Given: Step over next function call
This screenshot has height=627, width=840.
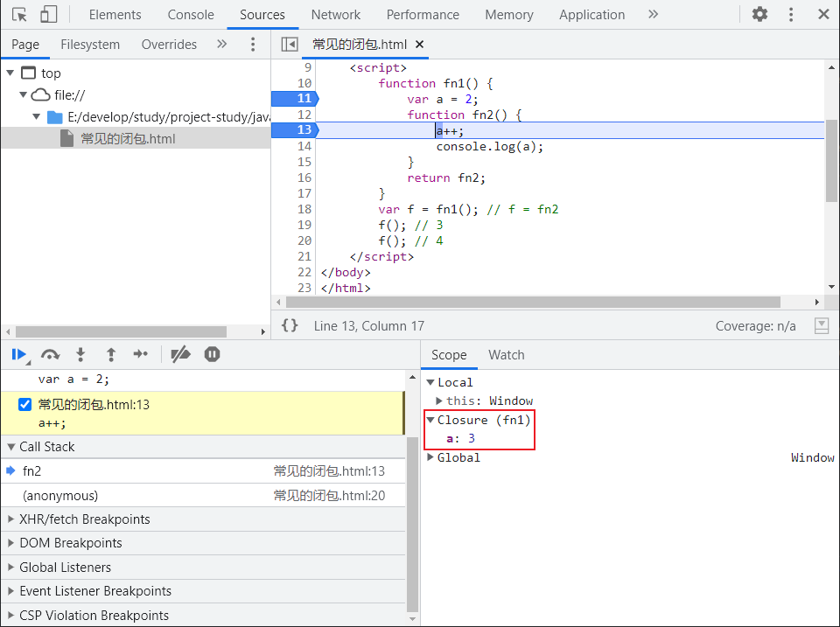Looking at the screenshot, I should [x=50, y=354].
